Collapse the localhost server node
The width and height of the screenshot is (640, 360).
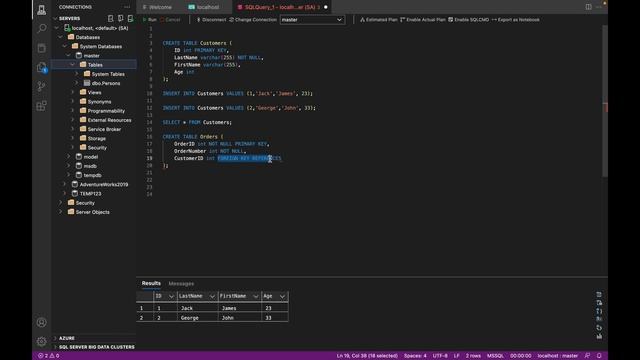pos(57,28)
